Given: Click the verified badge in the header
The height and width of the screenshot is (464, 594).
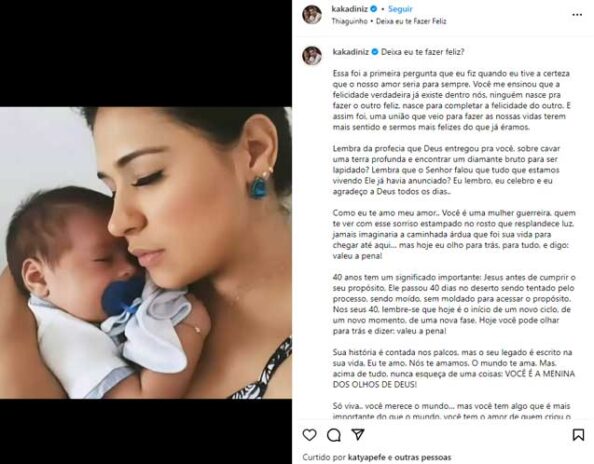Looking at the screenshot, I should [374, 9].
